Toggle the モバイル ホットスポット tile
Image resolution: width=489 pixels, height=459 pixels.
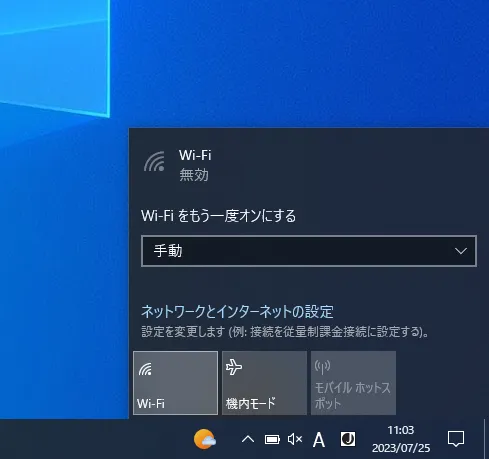(353, 383)
